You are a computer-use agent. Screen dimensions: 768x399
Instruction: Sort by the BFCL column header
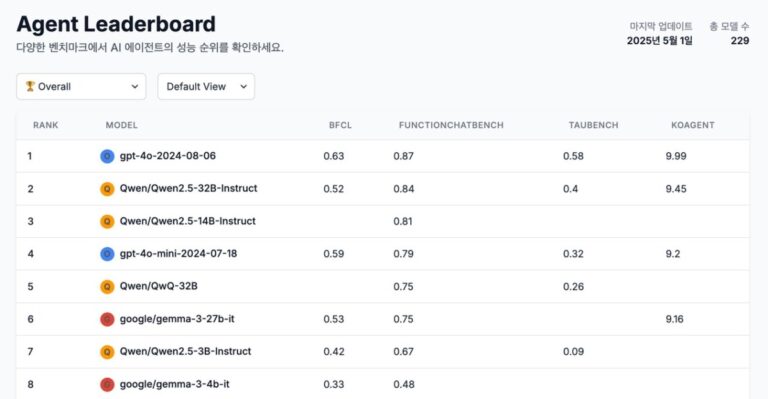click(x=340, y=125)
